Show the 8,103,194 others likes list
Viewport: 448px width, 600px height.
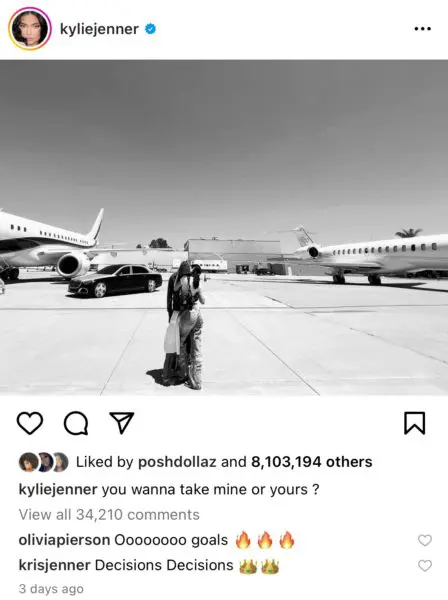[x=312, y=462]
